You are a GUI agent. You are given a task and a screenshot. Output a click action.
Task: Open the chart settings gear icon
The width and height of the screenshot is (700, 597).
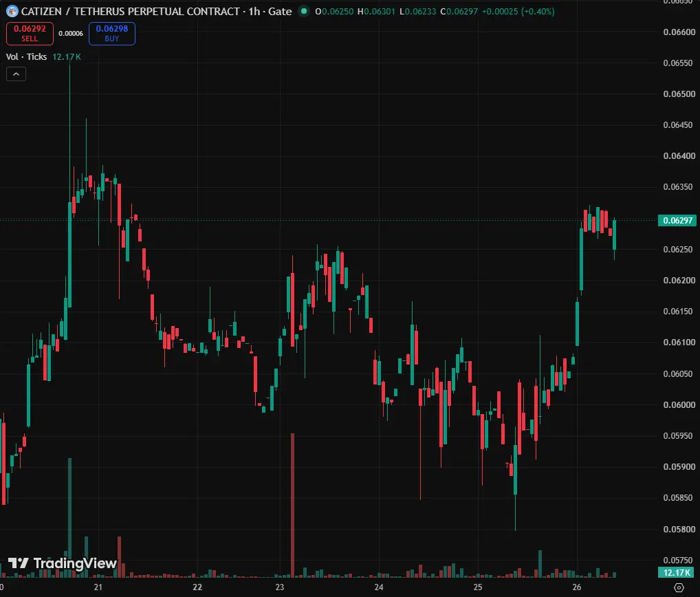point(679,587)
